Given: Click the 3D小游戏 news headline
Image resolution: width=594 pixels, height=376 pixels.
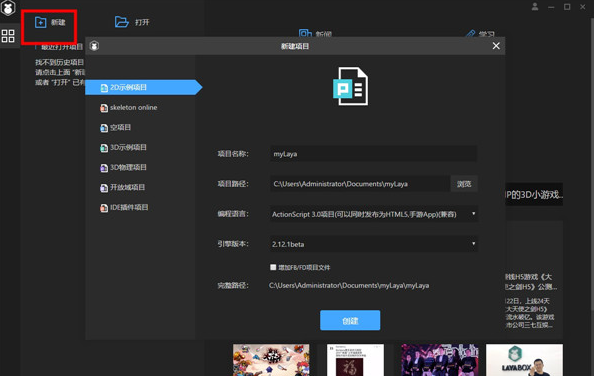Looking at the screenshot, I should point(534,195).
